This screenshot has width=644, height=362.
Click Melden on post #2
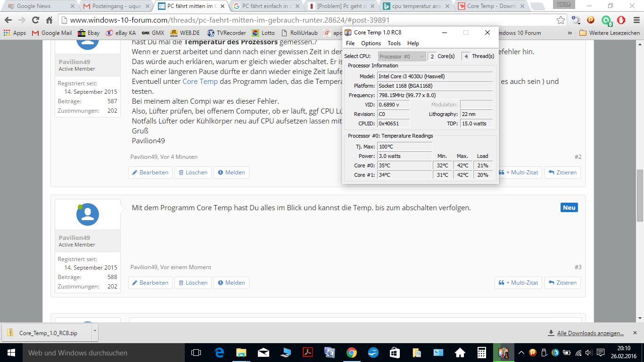click(231, 173)
